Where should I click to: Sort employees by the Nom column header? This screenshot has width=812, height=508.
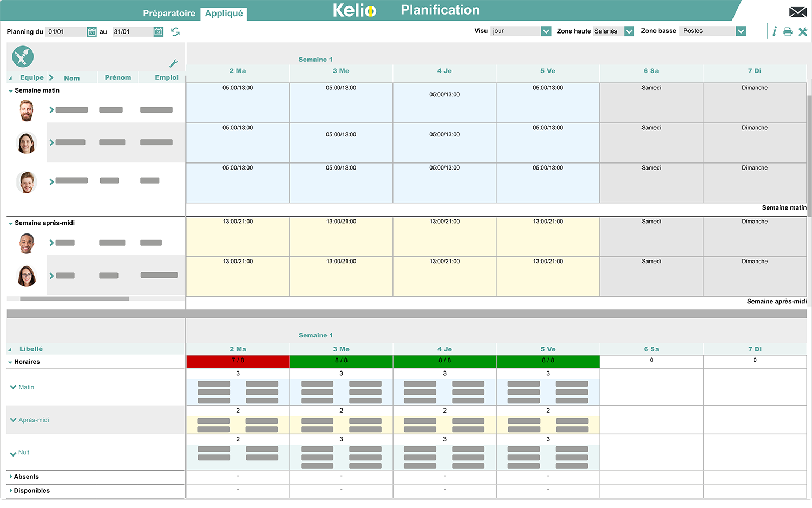tap(72, 78)
